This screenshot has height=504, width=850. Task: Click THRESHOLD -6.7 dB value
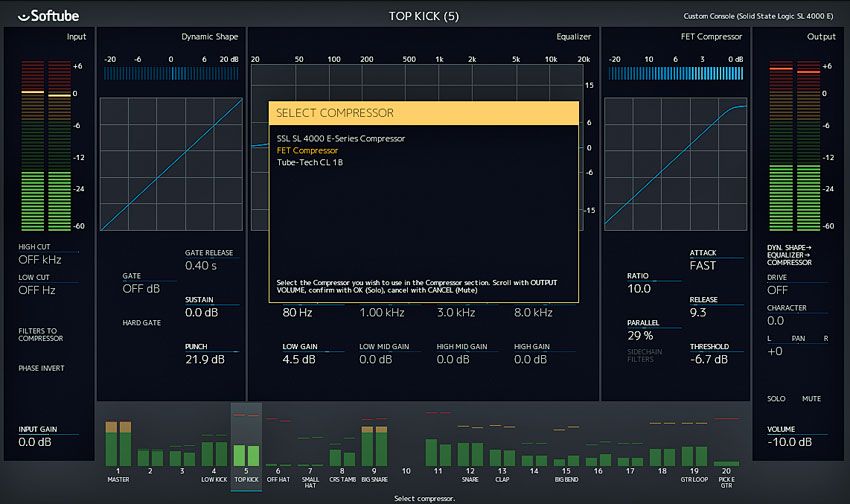tap(709, 359)
